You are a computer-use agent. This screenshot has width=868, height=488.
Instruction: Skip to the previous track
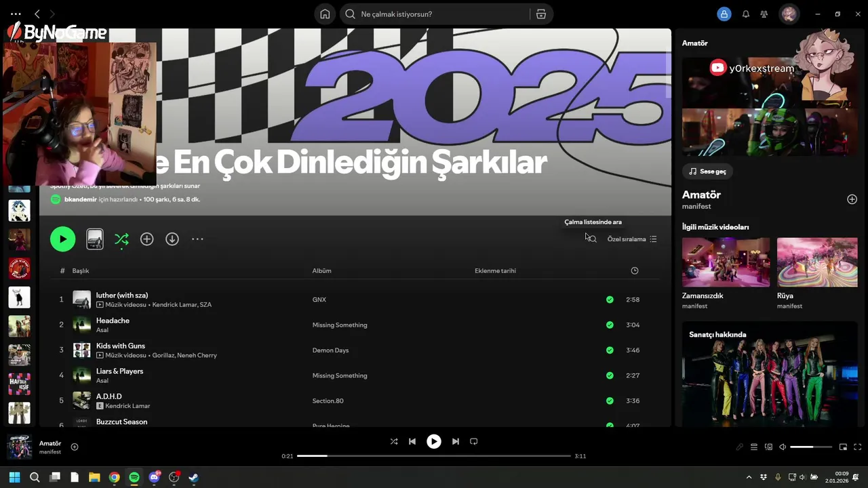point(412,441)
